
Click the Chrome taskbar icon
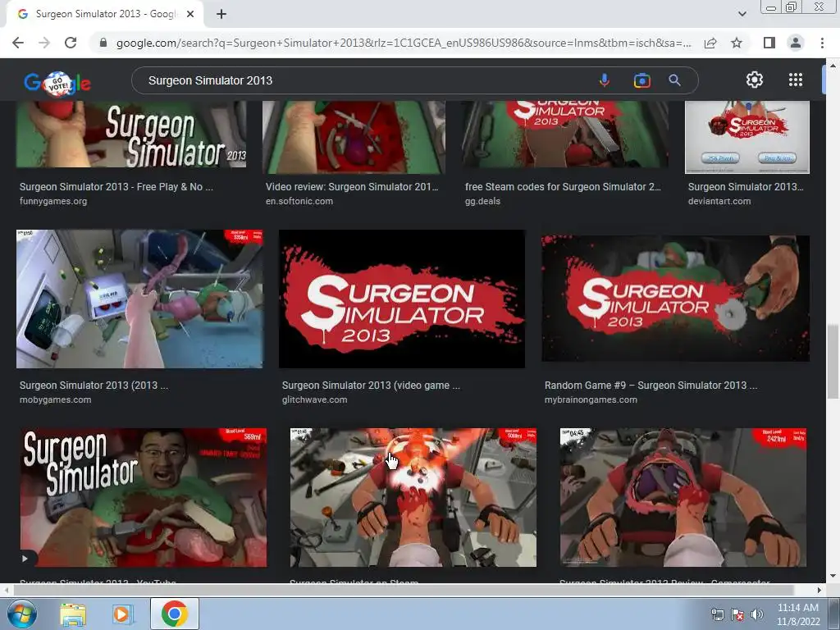(174, 614)
